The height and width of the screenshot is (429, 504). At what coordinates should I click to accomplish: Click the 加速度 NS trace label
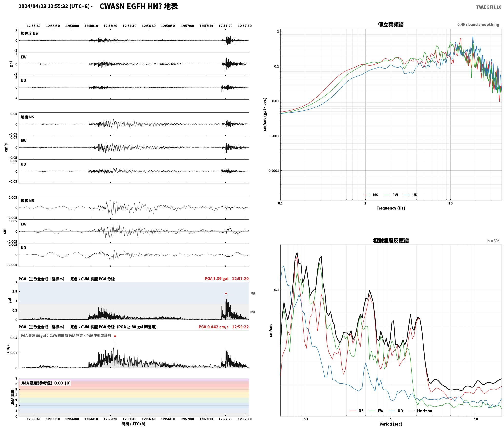coord(29,33)
